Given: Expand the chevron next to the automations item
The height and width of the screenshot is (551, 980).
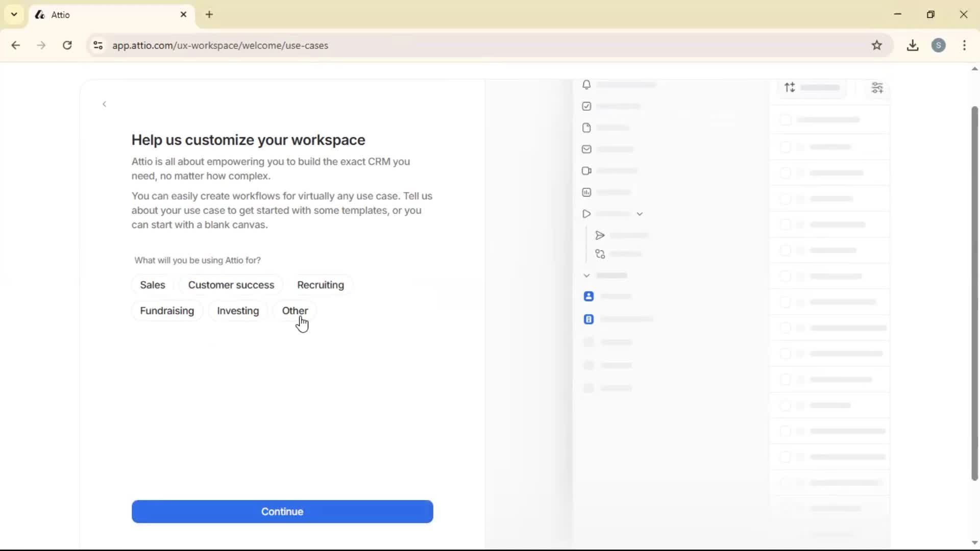Looking at the screenshot, I should (x=641, y=214).
